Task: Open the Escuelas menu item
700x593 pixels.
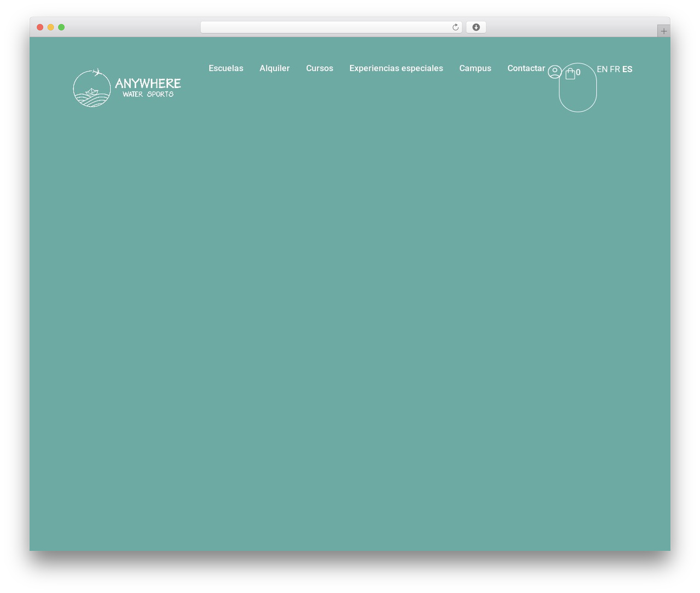Action: tap(226, 68)
